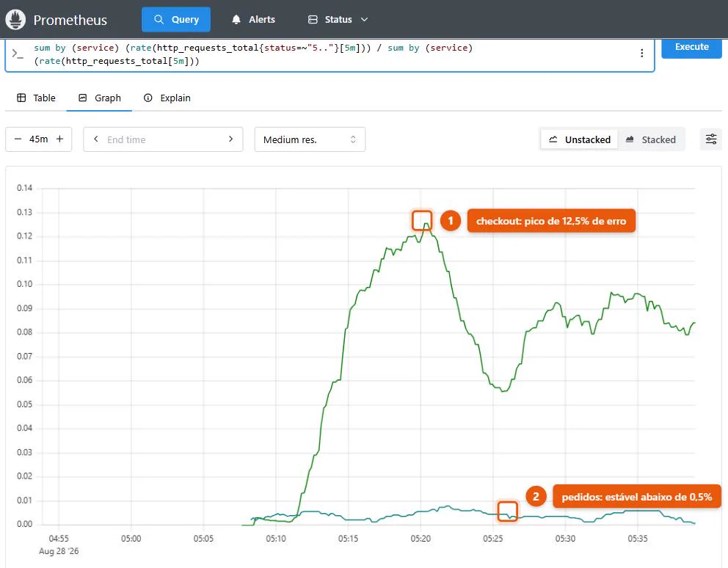Select the Unstacked graph mode
The width and height of the screenshot is (728, 568).
pyautogui.click(x=579, y=139)
